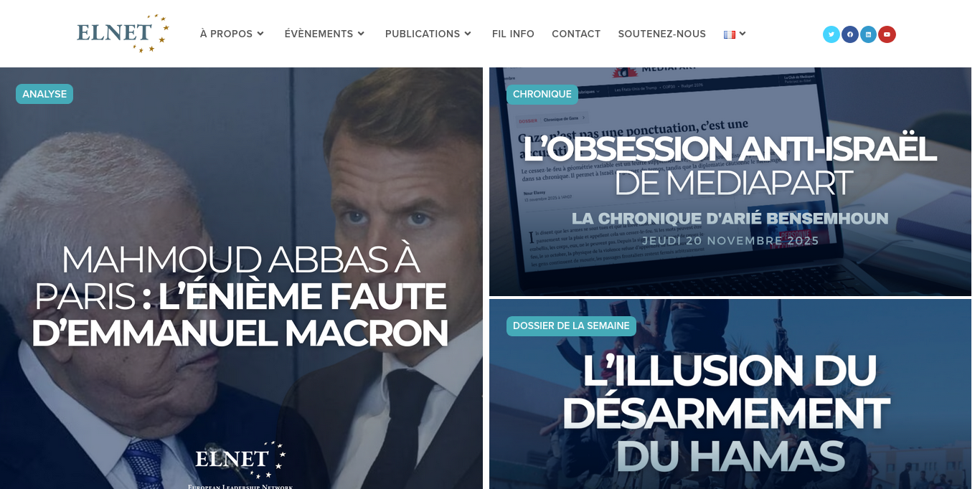Viewport: 980px width, 489px height.
Task: Open the Twitter social icon
Action: (831, 34)
